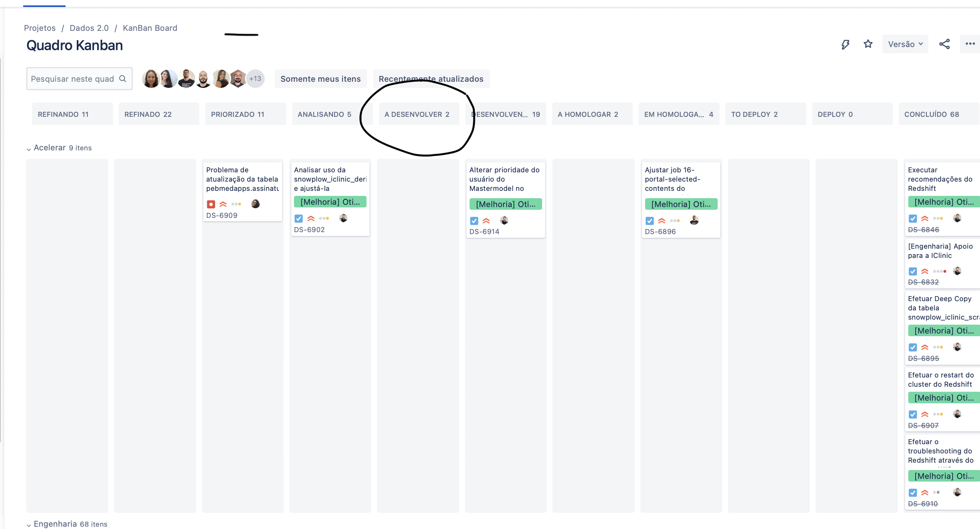Click the +13 additional members avatar
Viewport: 980px width, 529px height.
click(255, 79)
